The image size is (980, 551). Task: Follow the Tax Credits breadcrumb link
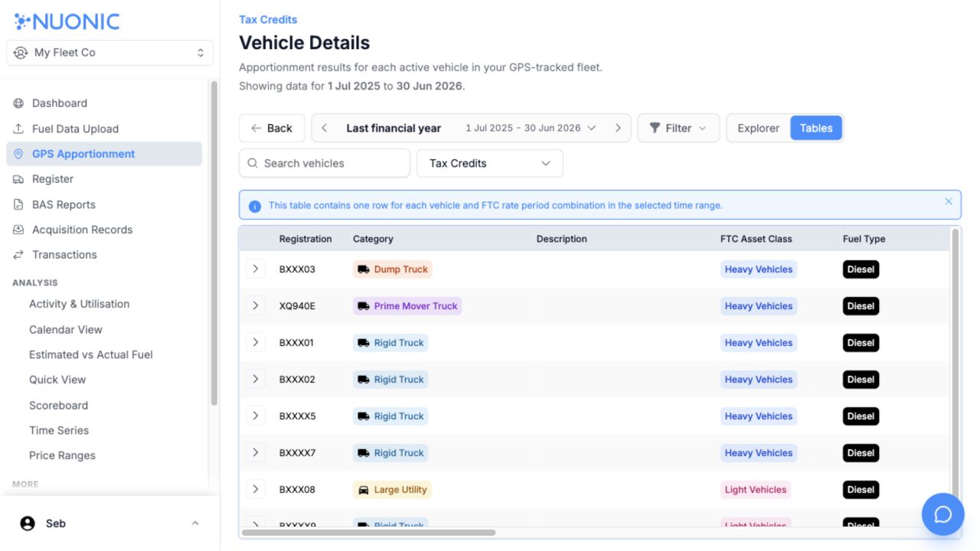268,20
